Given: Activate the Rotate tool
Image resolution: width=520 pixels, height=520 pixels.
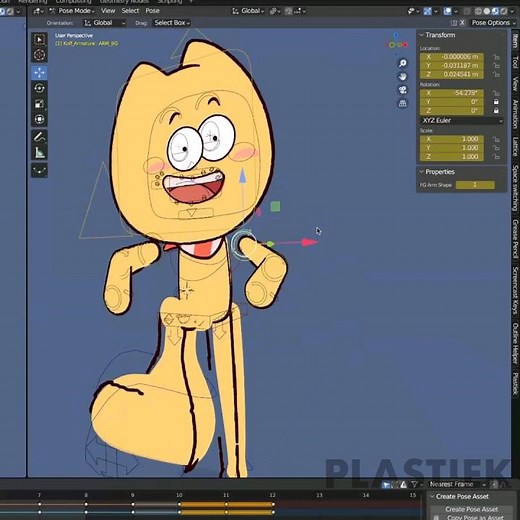Looking at the screenshot, I should tap(39, 88).
